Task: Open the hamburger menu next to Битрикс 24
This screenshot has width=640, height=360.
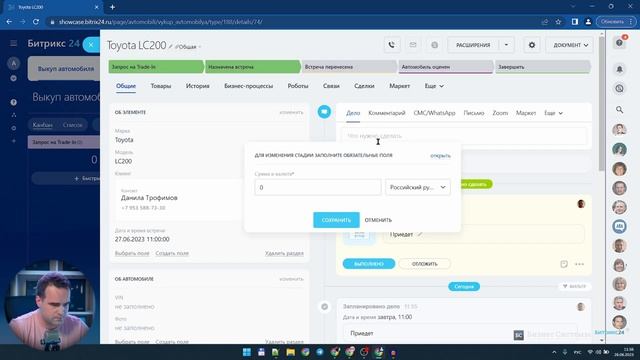Action: (x=13, y=43)
